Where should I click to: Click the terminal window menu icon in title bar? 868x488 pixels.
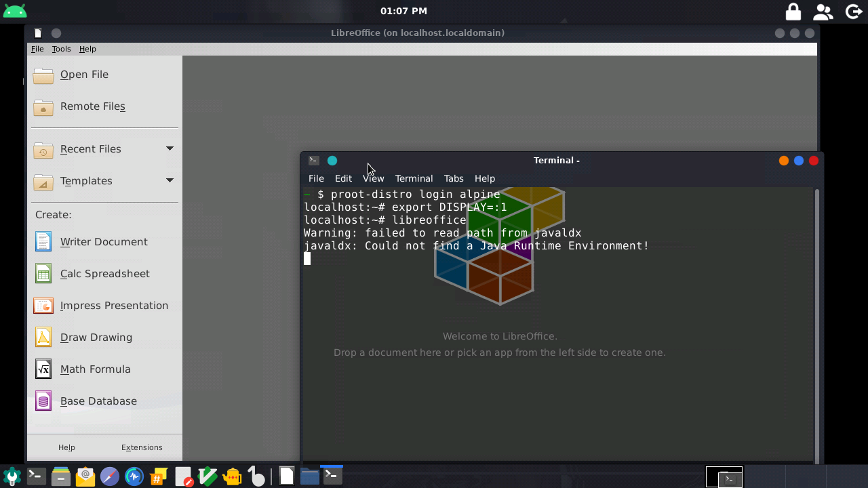point(313,161)
